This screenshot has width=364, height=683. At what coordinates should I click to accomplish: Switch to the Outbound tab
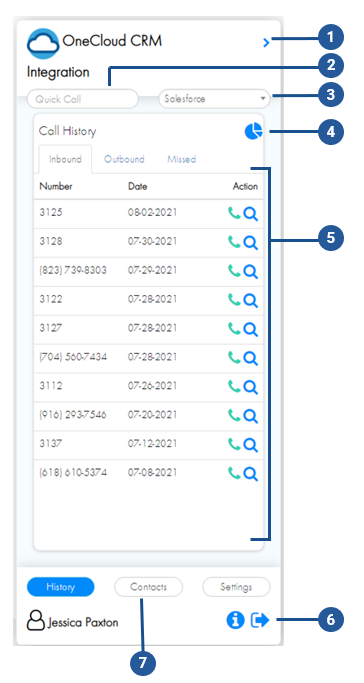(x=124, y=159)
